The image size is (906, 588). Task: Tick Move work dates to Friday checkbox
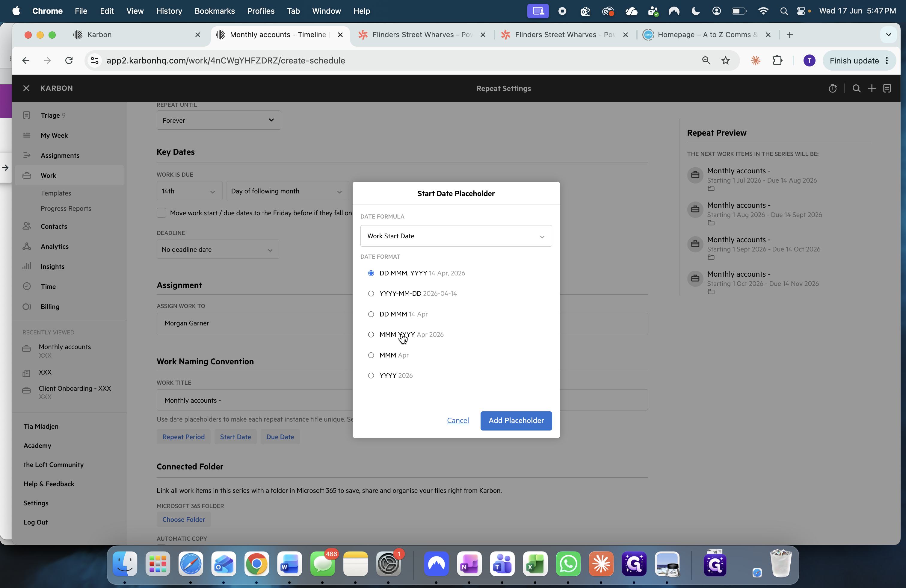pos(161,213)
